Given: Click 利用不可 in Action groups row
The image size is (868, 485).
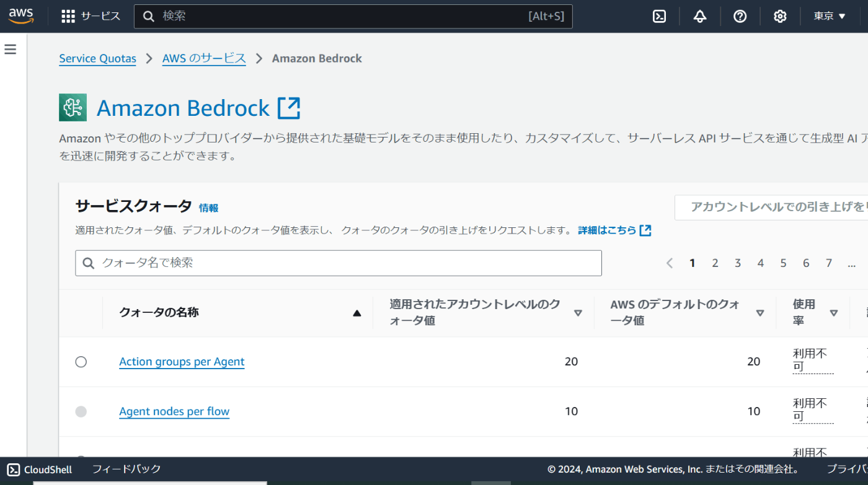Looking at the screenshot, I should [812, 360].
